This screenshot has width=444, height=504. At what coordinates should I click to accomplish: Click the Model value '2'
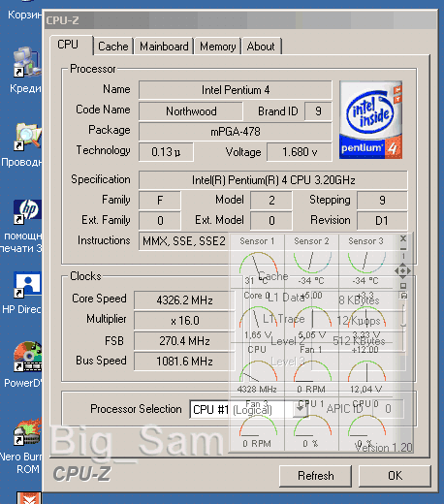click(271, 201)
